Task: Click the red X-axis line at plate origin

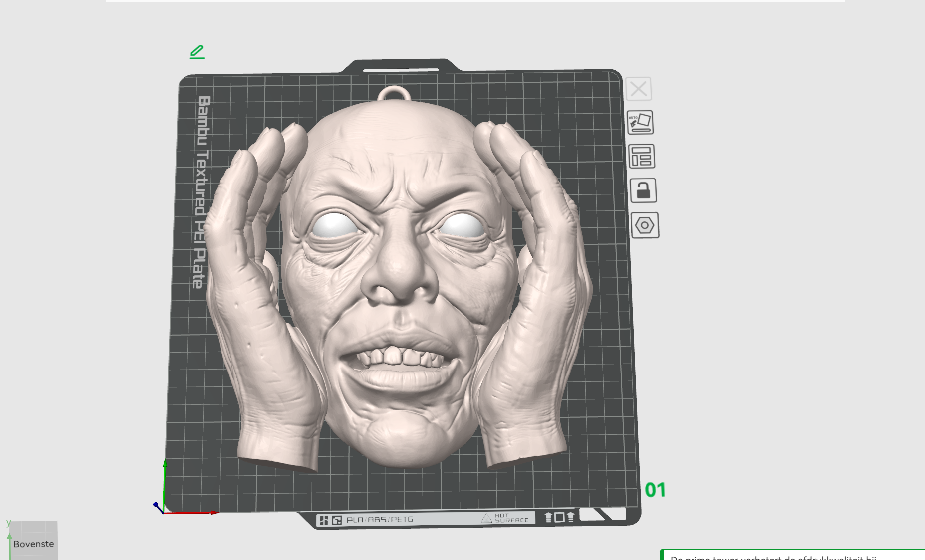Action: pyautogui.click(x=191, y=513)
